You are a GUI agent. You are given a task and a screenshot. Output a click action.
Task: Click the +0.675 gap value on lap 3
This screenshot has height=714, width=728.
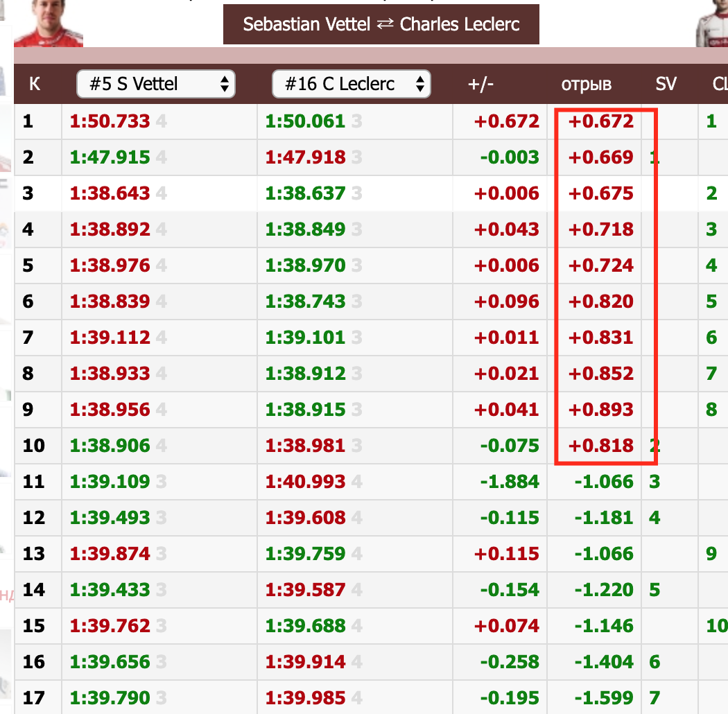(x=601, y=193)
